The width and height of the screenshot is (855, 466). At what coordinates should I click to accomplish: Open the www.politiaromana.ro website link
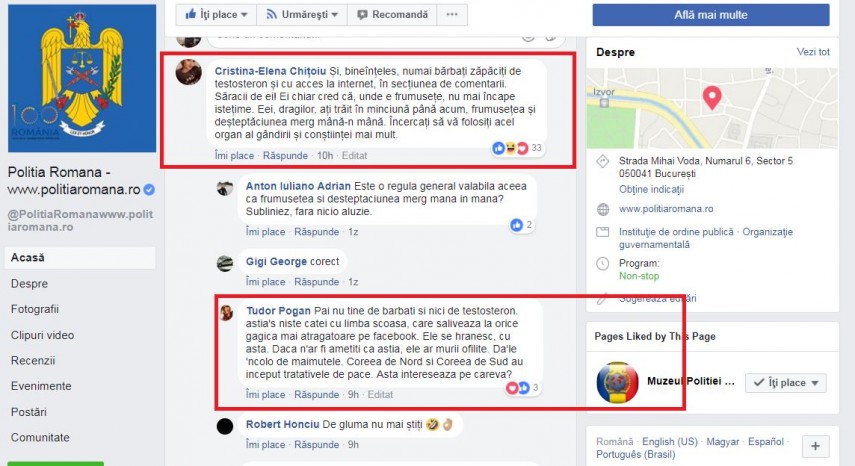click(666, 209)
